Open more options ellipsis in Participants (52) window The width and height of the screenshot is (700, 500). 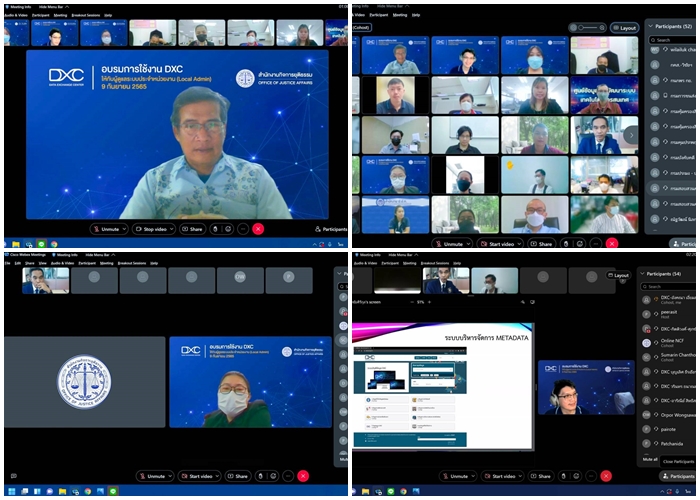click(x=596, y=244)
